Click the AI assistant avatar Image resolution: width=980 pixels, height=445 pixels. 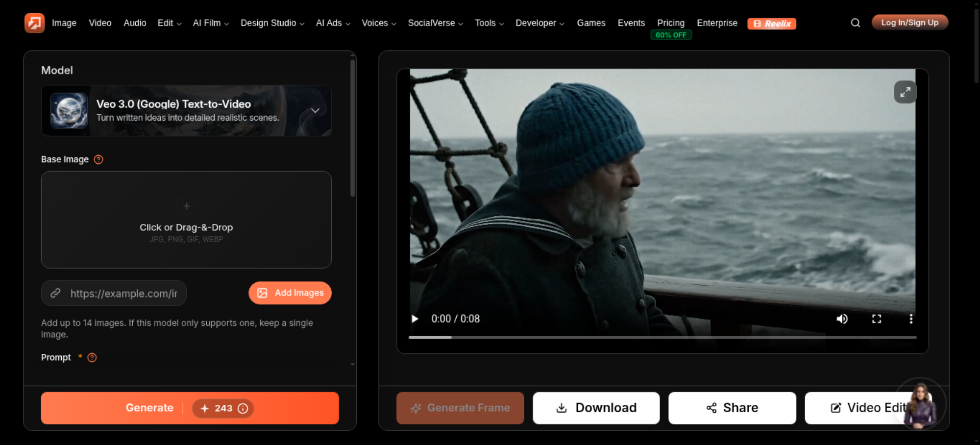click(920, 404)
